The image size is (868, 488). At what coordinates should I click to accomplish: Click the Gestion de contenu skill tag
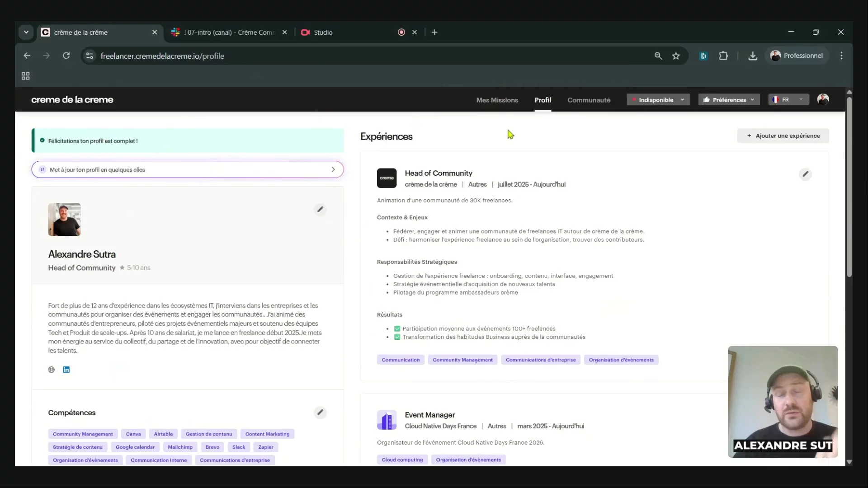coord(209,434)
